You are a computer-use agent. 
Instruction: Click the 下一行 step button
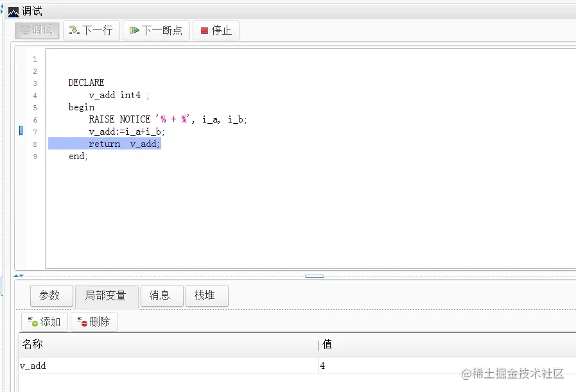coord(91,30)
